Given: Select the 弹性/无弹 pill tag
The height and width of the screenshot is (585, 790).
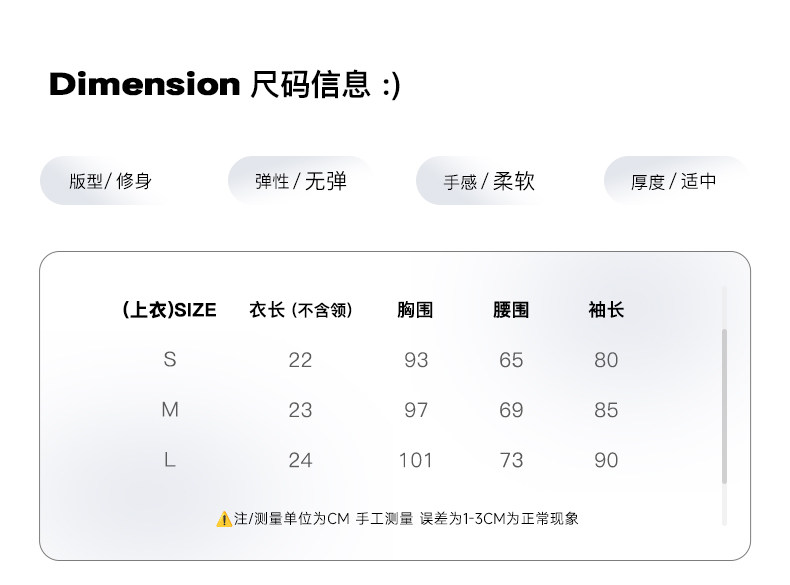Looking at the screenshot, I should [x=300, y=181].
